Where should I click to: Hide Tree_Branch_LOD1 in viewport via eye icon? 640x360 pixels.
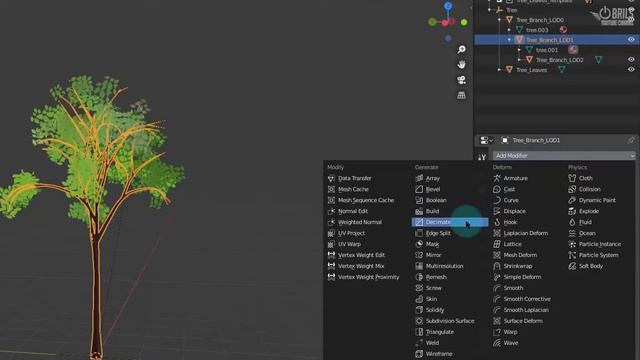[x=631, y=40]
